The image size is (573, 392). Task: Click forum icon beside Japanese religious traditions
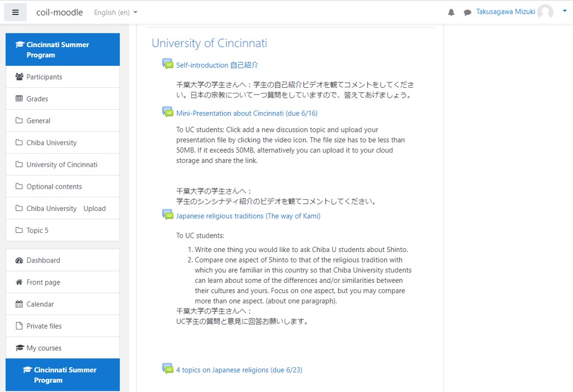[168, 215]
